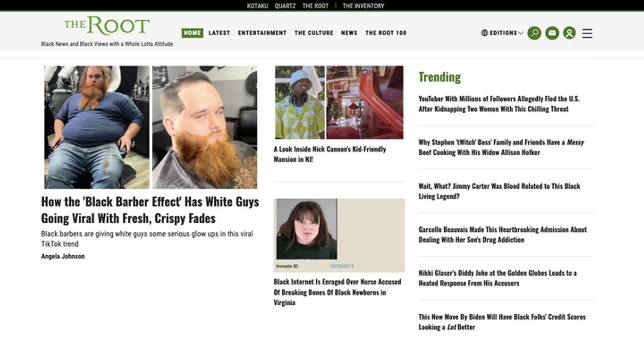Read Nick Cannon's Kid-Friendly Mansion article
Viewport: 644px width, 338px height.
330,154
